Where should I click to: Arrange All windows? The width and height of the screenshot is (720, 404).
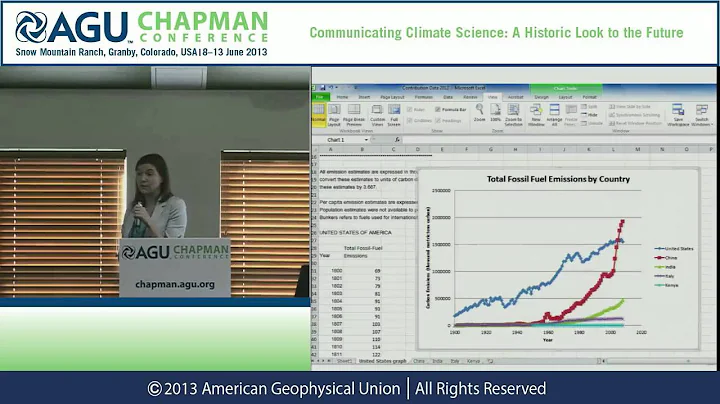point(554,115)
